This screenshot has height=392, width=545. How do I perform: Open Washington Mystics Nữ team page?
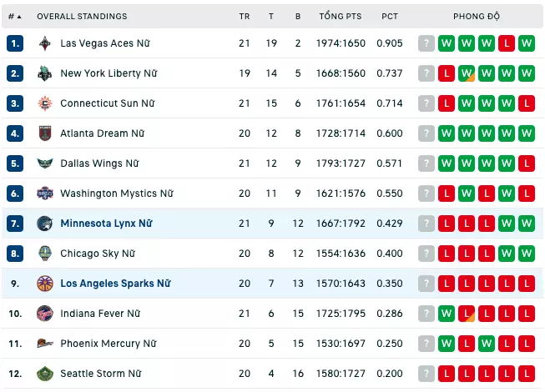[x=117, y=193]
